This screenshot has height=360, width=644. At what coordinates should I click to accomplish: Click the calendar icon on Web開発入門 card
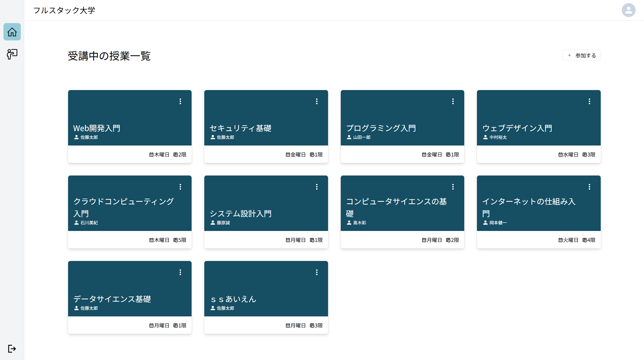click(x=151, y=154)
